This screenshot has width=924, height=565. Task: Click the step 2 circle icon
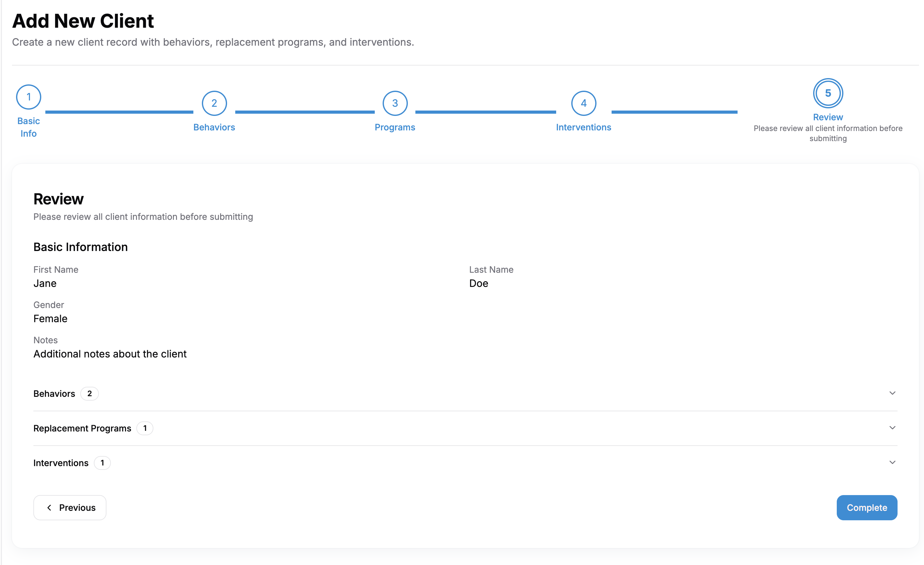click(214, 103)
